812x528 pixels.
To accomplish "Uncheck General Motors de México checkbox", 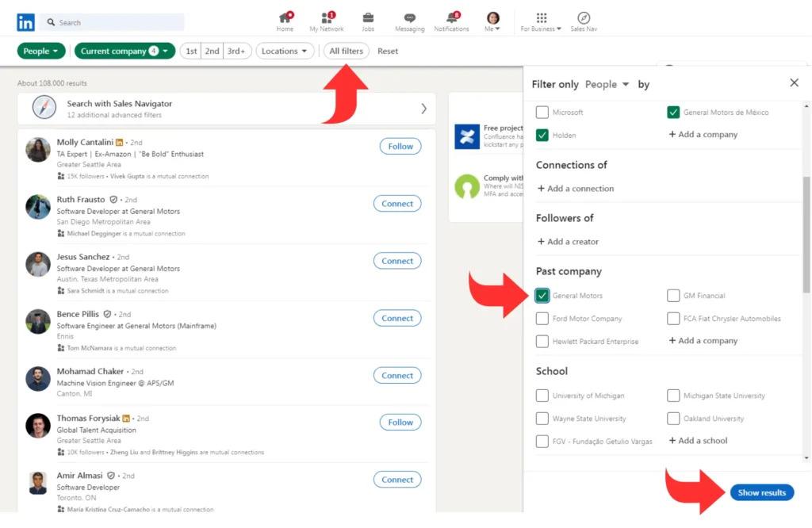I will (x=672, y=112).
